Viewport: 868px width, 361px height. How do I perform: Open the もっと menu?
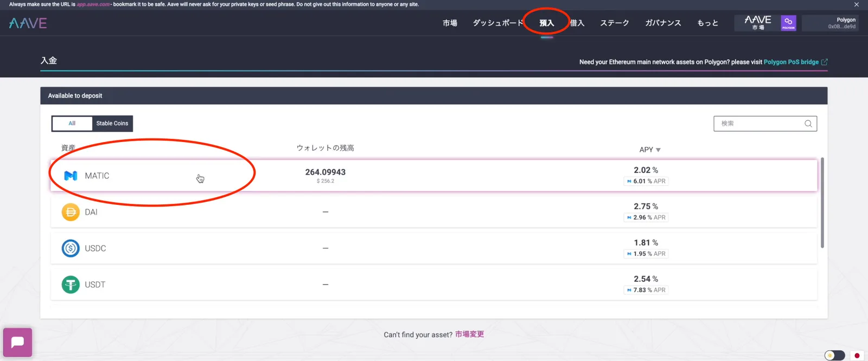pyautogui.click(x=707, y=23)
